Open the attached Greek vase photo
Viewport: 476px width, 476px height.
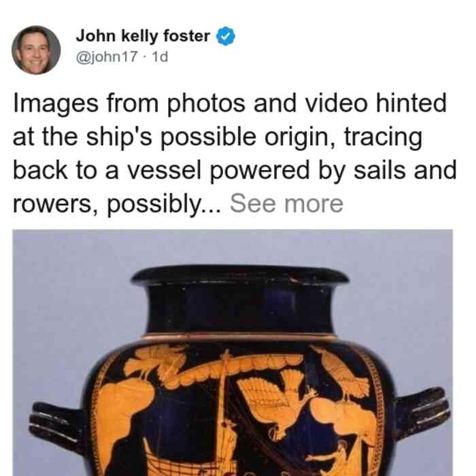233,353
